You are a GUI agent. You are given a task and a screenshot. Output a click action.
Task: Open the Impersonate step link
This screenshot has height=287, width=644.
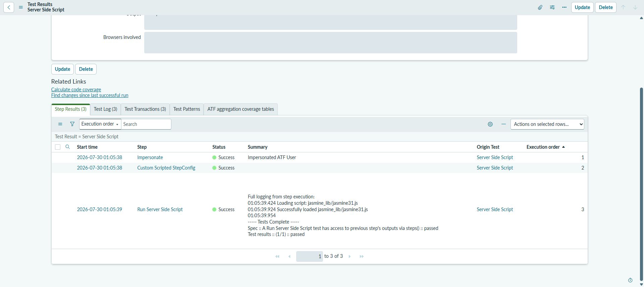(x=150, y=157)
